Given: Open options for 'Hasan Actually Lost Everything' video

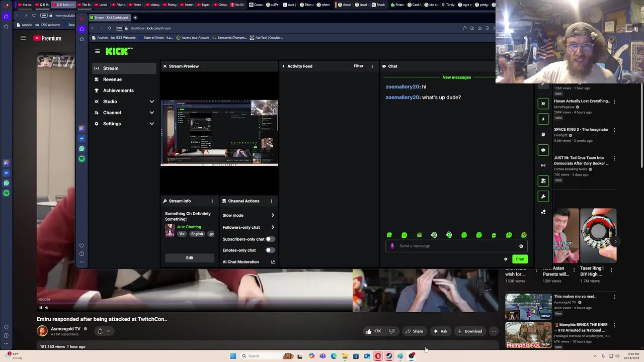Looking at the screenshot, I should 614,102.
